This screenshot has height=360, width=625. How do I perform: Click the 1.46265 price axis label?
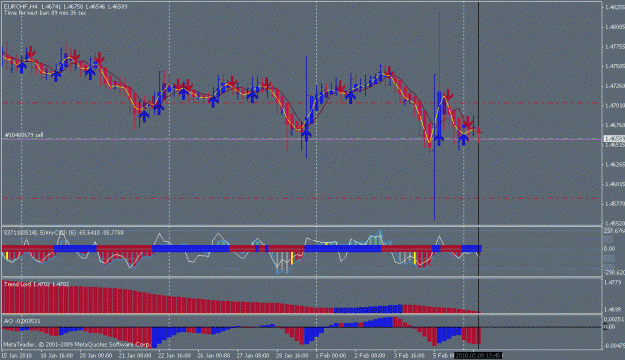pyautogui.click(x=615, y=164)
